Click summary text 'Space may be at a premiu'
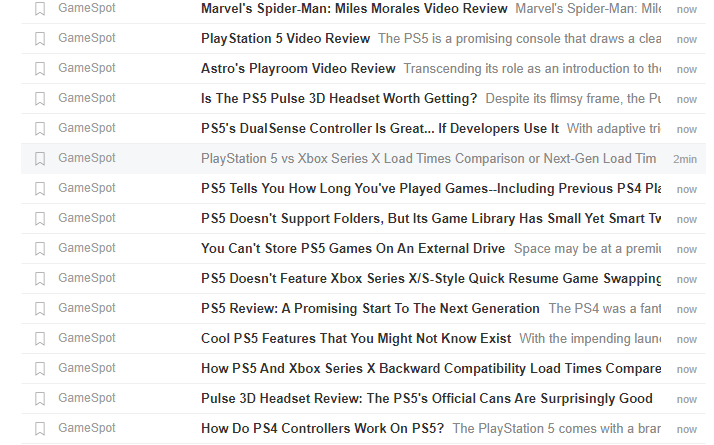 click(587, 249)
